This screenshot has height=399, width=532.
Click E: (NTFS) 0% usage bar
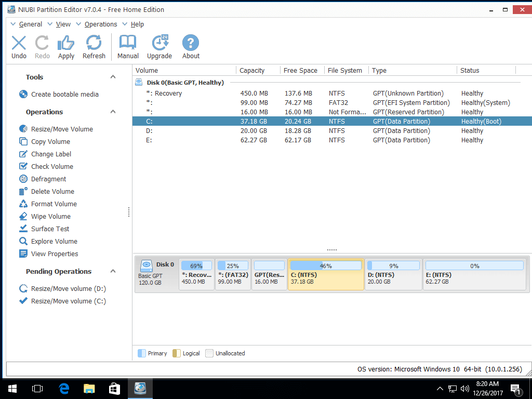point(474,265)
